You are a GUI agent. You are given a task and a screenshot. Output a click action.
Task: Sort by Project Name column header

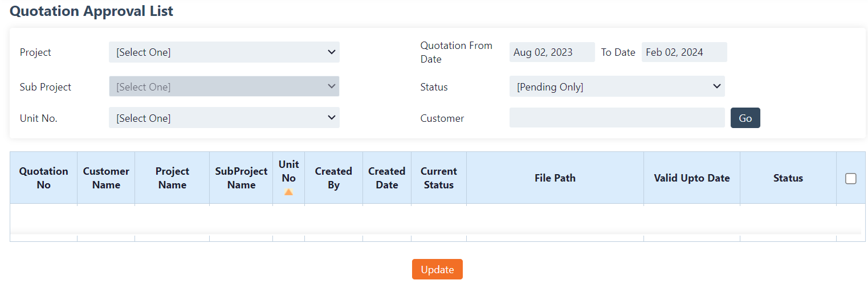pyautogui.click(x=172, y=178)
